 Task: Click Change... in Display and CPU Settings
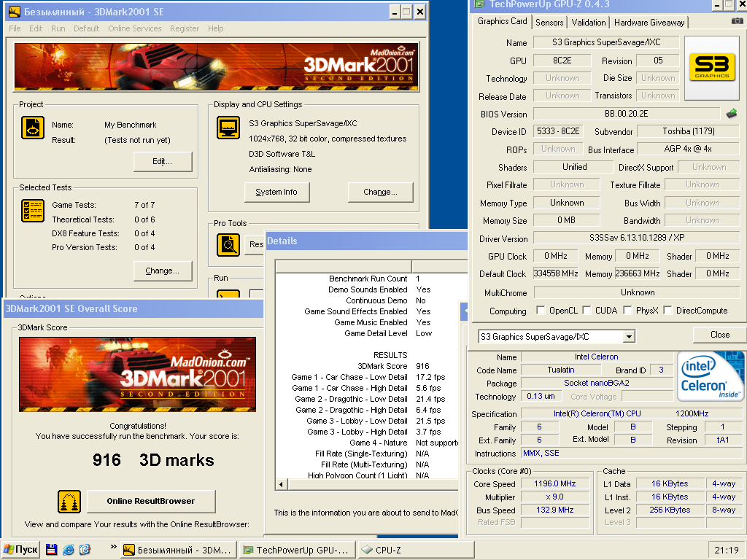(380, 192)
